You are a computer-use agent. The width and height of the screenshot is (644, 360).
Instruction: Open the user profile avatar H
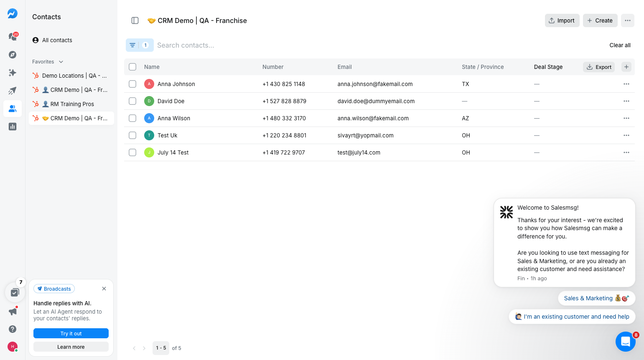[13, 347]
